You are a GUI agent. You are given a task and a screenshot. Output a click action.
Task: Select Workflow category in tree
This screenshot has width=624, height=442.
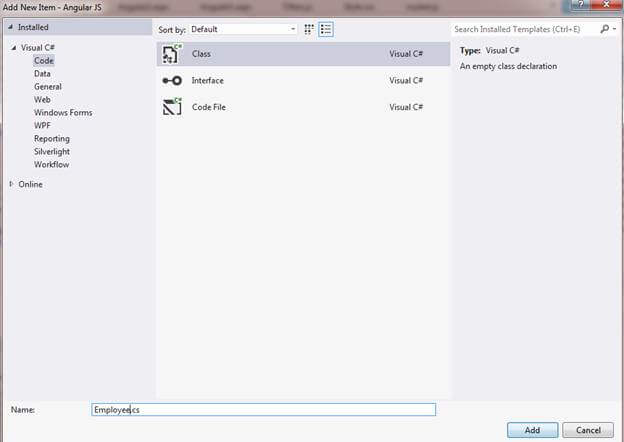[x=52, y=165]
